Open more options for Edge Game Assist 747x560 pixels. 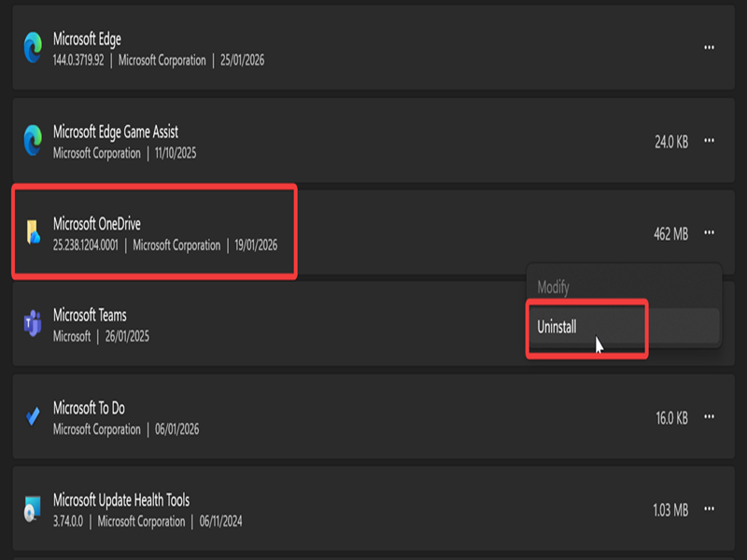point(709,141)
